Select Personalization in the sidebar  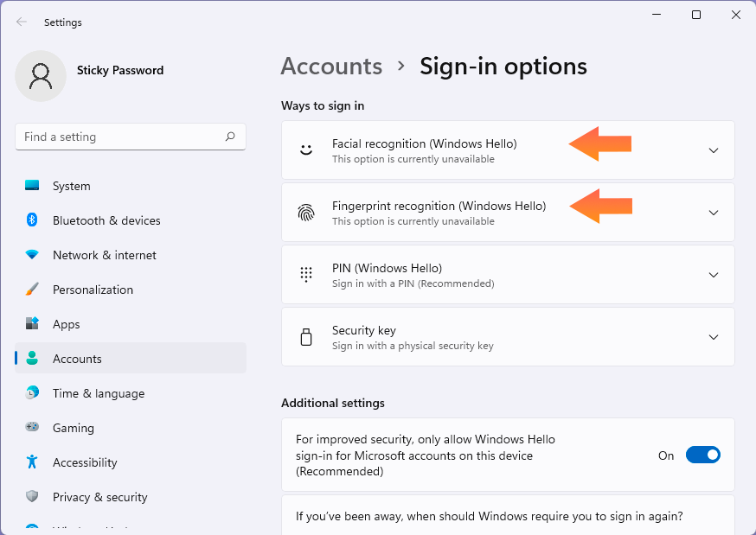(131, 290)
